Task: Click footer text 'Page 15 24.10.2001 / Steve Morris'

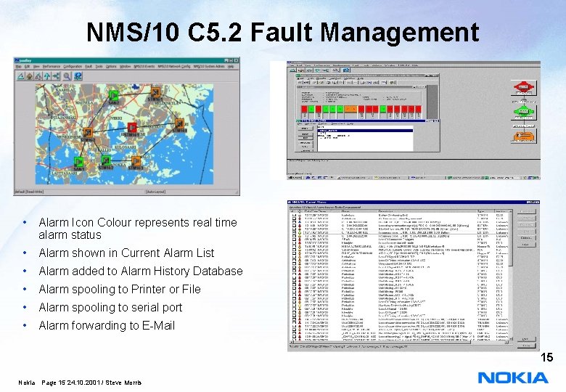Action: (x=91, y=383)
